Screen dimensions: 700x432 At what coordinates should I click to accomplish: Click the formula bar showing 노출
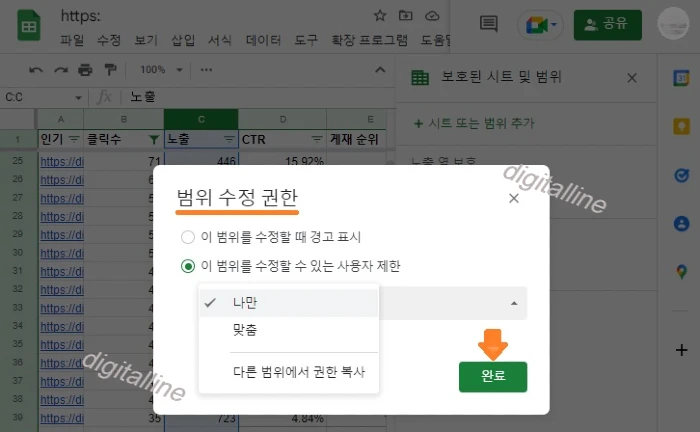[x=259, y=97]
